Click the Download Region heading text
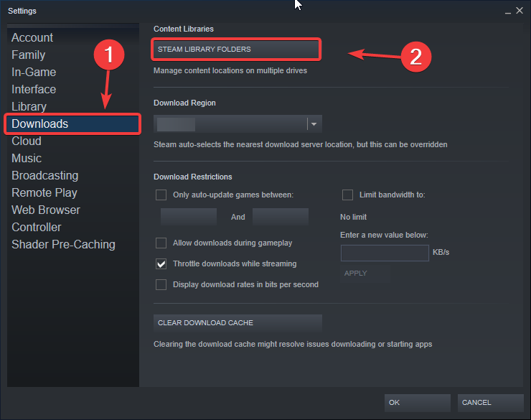 [x=184, y=103]
